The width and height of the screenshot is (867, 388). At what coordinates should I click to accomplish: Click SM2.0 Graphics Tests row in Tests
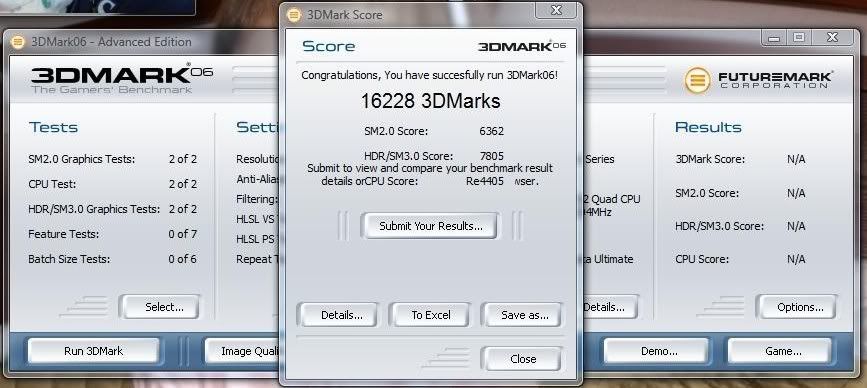click(x=112, y=159)
